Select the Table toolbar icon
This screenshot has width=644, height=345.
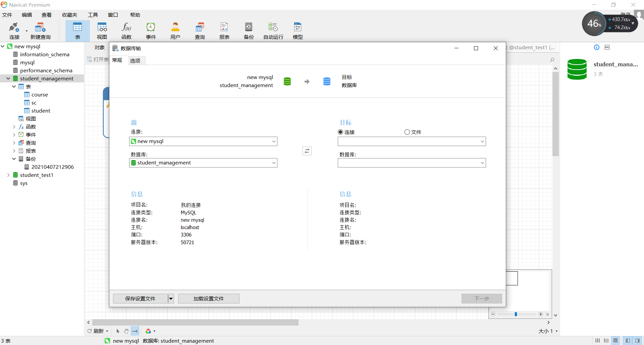point(77,30)
